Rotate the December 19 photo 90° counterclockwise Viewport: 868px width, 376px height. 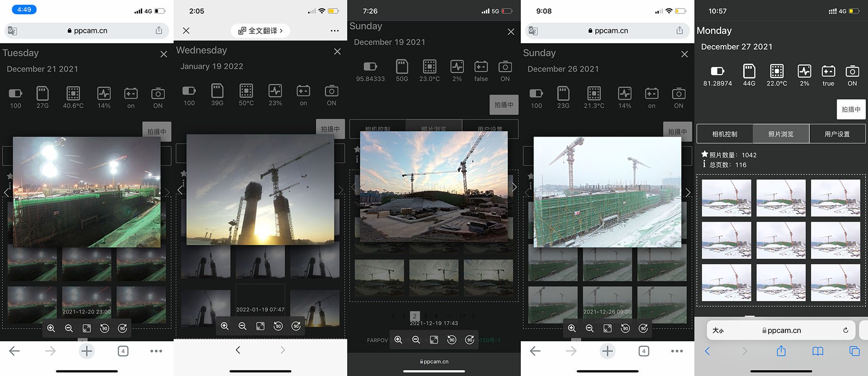click(452, 340)
